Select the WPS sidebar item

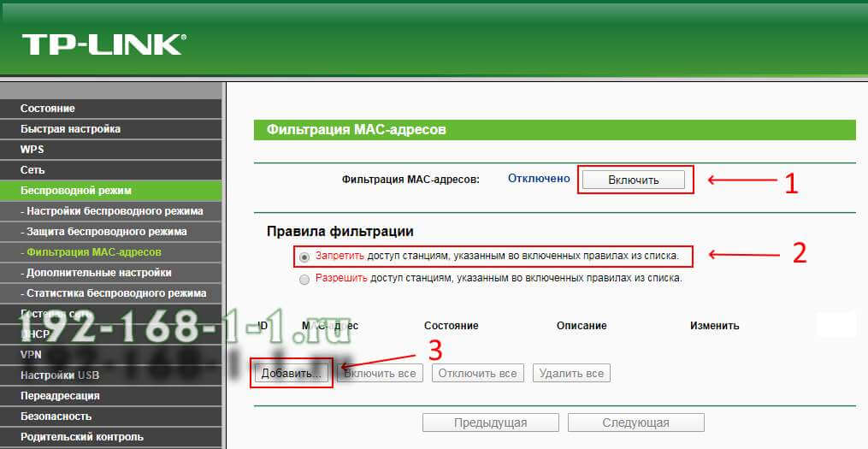[x=32, y=150]
